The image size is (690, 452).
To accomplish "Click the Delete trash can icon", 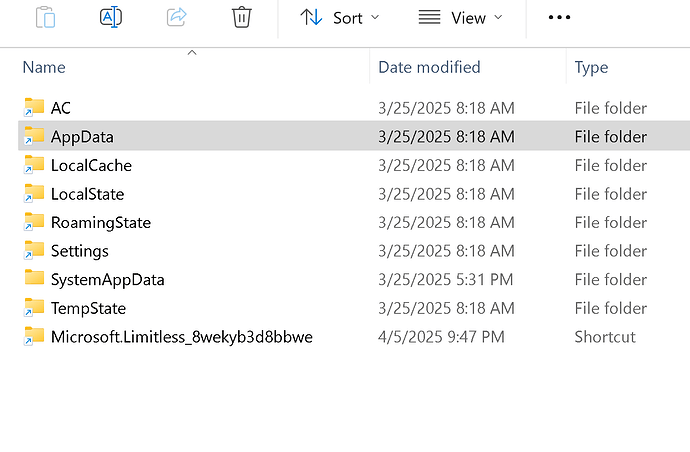I will 242,18.
